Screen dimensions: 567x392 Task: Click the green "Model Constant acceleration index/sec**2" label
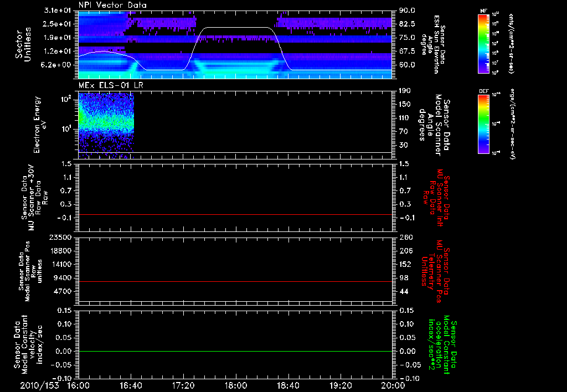pos(442,344)
